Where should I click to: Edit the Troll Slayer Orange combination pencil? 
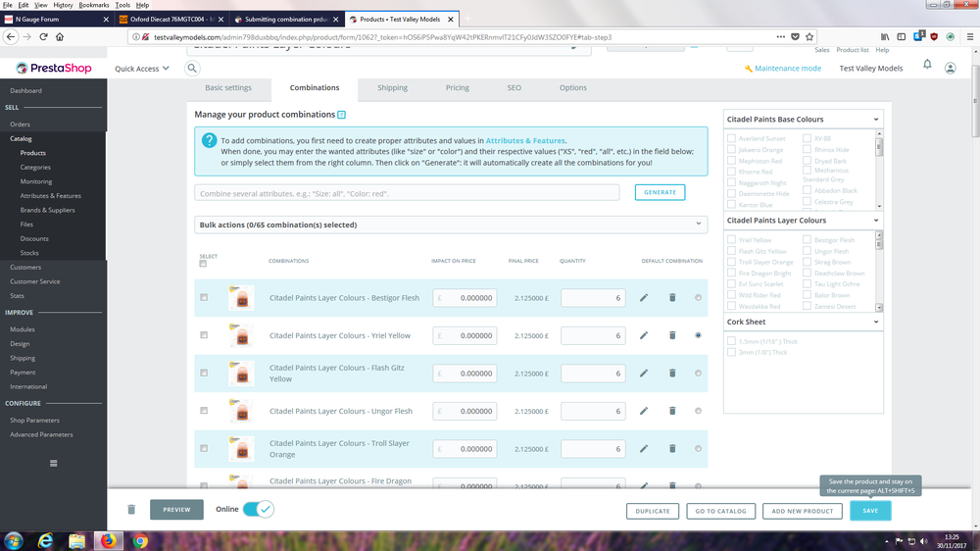644,448
